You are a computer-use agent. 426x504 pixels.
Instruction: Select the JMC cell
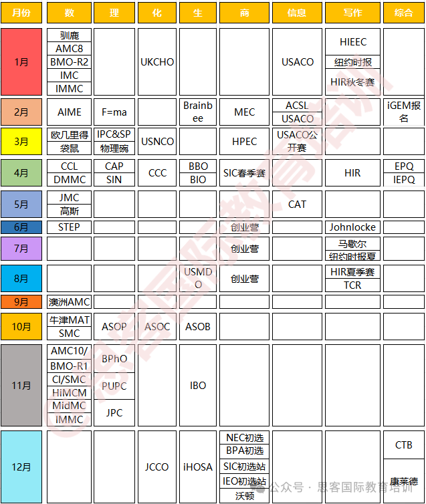point(69,198)
